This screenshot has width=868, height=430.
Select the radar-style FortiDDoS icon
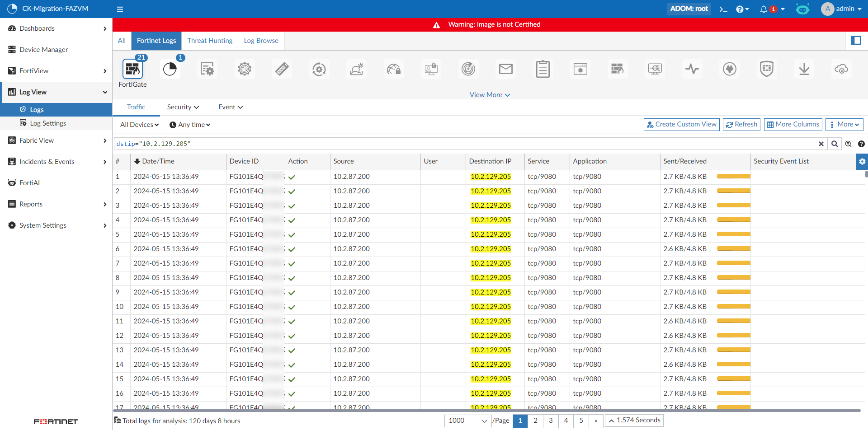point(468,69)
